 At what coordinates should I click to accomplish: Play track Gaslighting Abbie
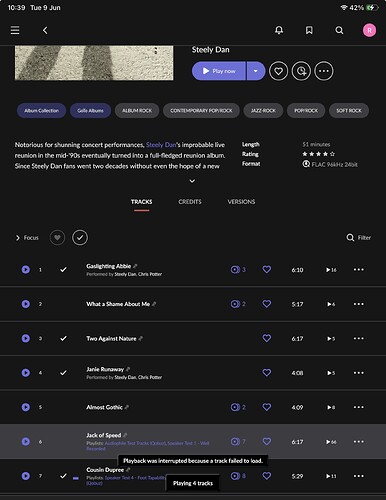pyautogui.click(x=26, y=269)
